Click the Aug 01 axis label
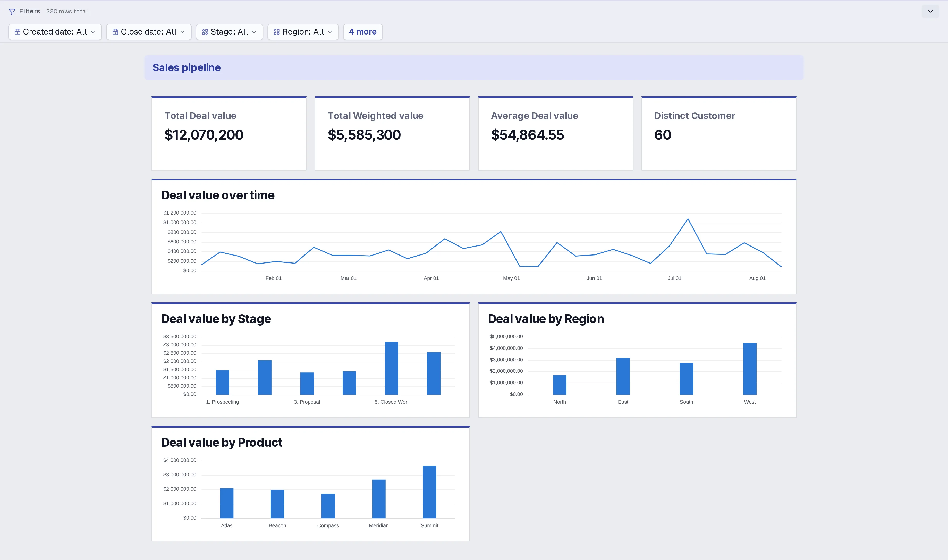Screen dimensions: 948x560 757,278
